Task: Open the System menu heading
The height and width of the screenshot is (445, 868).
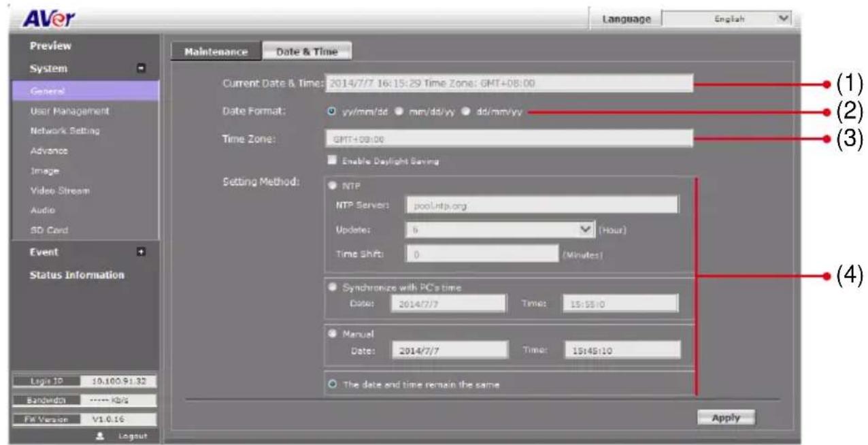Action: 48,69
